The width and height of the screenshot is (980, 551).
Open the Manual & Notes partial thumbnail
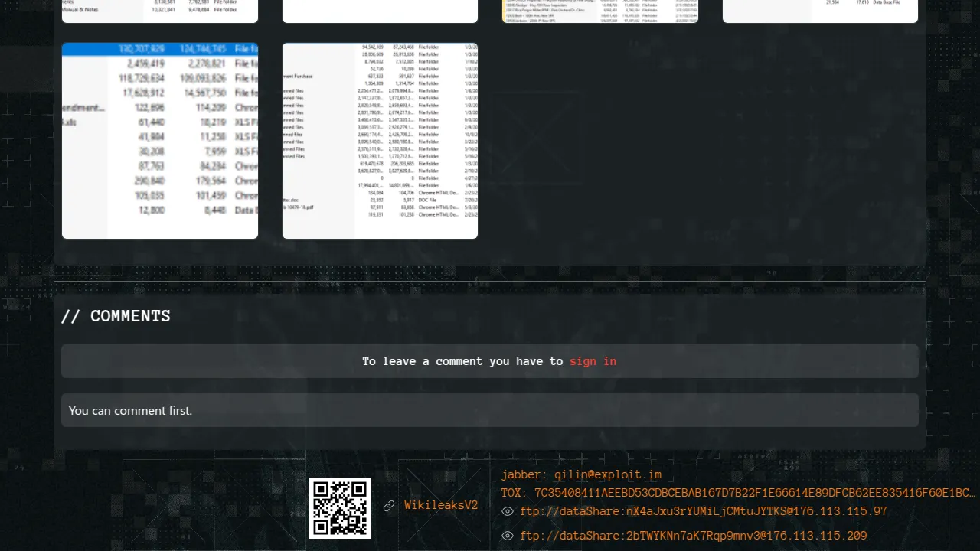pyautogui.click(x=160, y=11)
